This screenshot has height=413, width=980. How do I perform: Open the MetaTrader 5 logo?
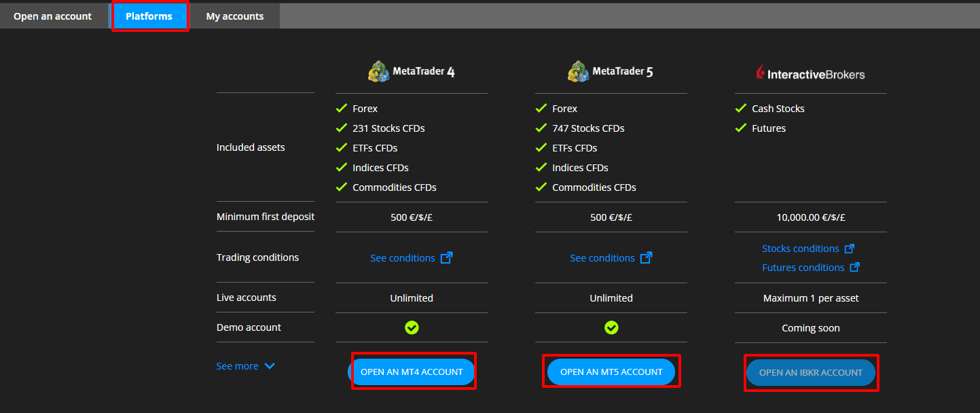click(x=611, y=71)
